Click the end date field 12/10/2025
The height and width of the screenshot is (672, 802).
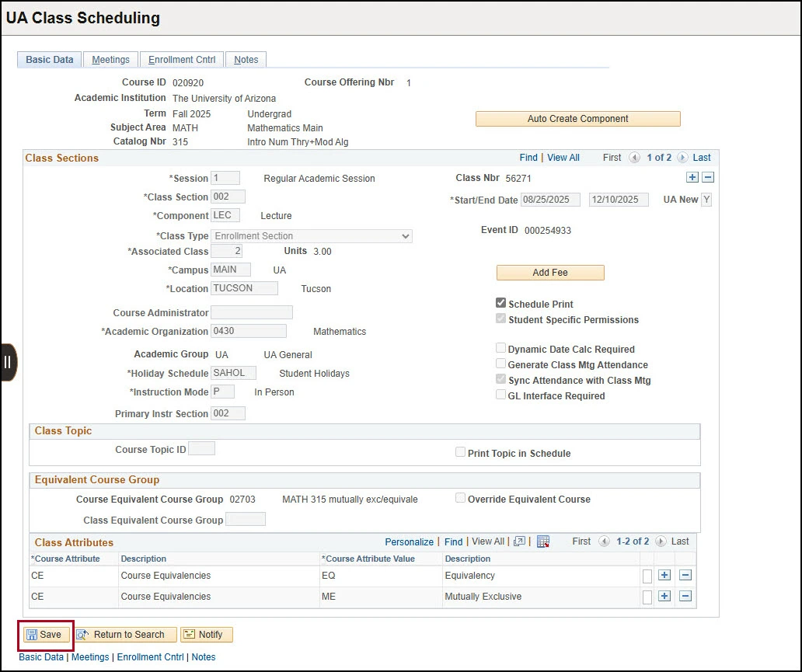click(x=619, y=200)
